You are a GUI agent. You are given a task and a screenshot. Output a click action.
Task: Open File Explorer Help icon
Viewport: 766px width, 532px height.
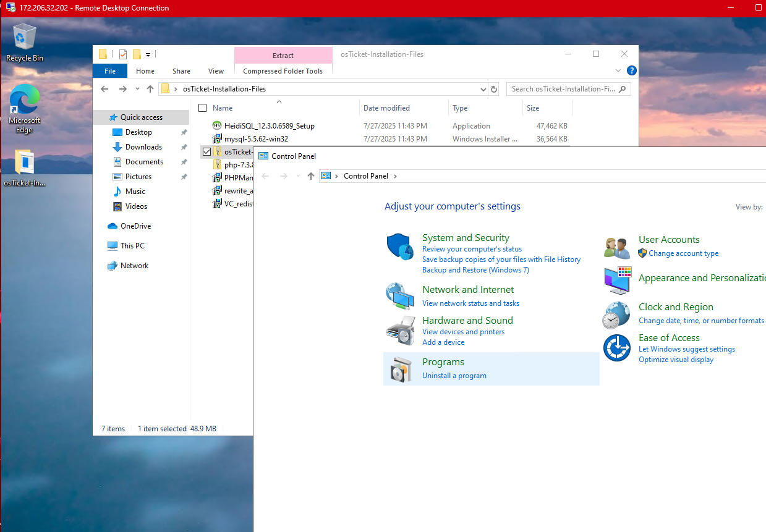(631, 71)
